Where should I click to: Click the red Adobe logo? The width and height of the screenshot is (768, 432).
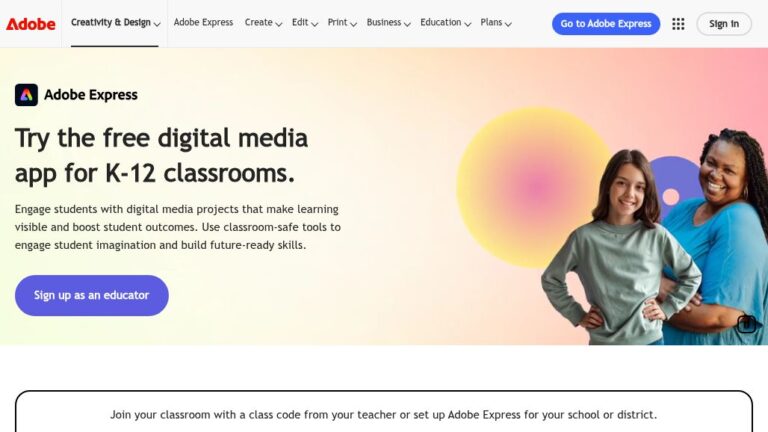(30, 24)
